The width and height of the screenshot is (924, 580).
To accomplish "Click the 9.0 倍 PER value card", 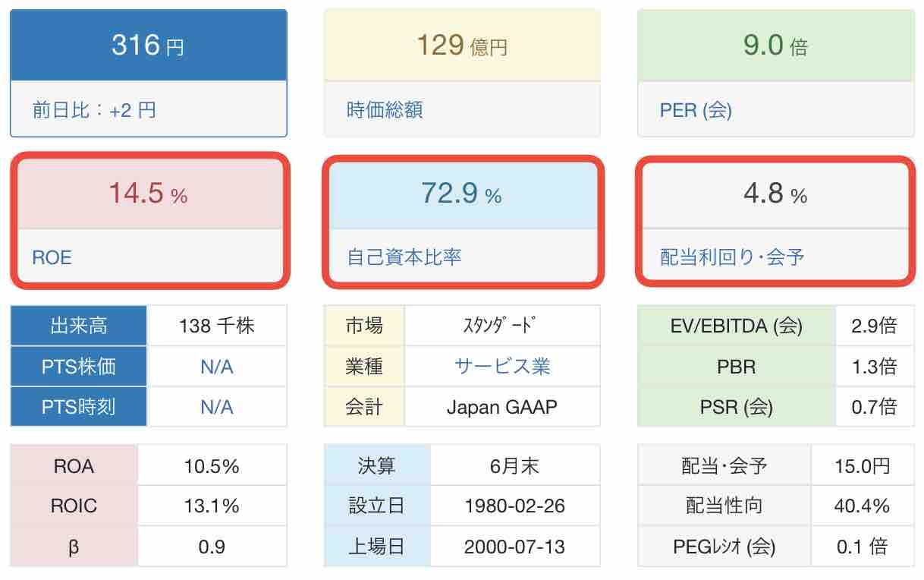I will pos(775,46).
